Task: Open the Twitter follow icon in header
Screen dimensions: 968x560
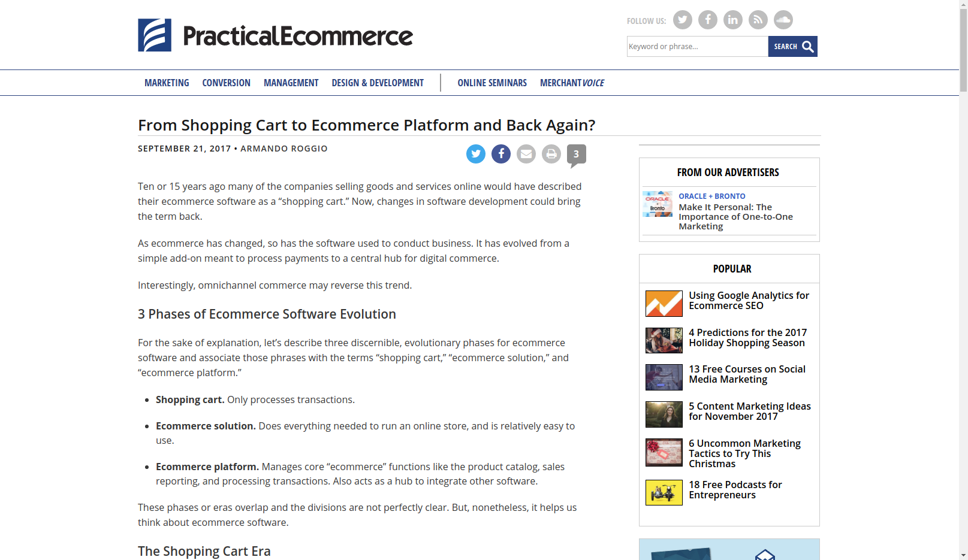Action: [x=682, y=20]
